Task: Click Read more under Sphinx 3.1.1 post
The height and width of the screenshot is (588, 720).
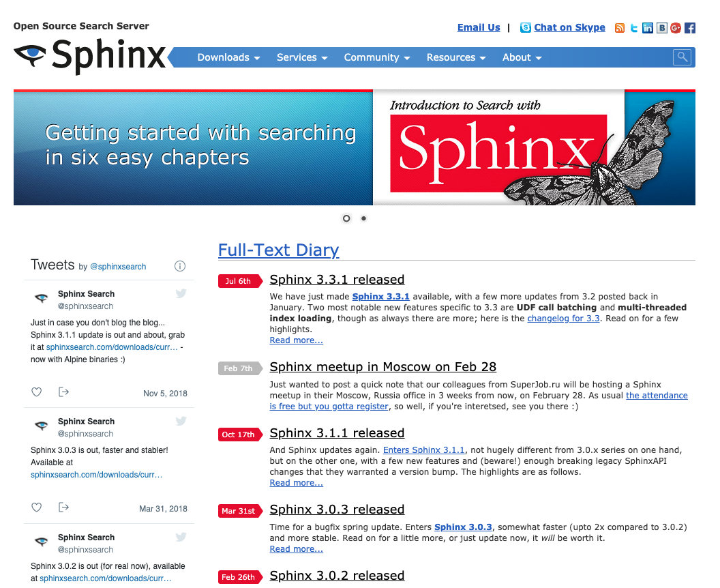Action: click(296, 482)
